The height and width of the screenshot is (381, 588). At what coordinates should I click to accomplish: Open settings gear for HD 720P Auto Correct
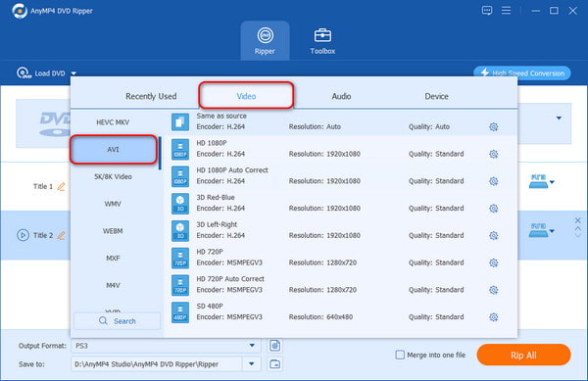494,290
